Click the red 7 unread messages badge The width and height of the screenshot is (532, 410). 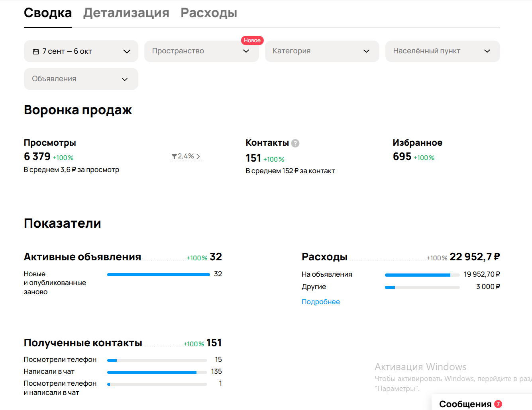(x=498, y=404)
